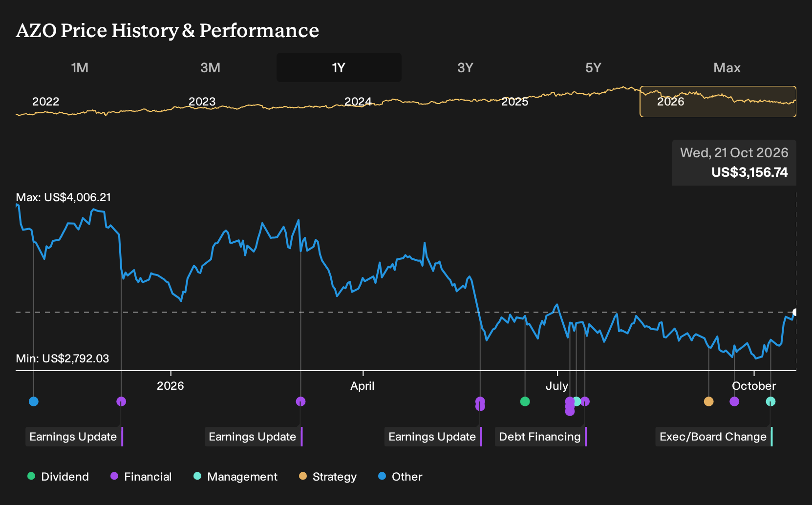Switch to the 3Y time range
812x505 pixels.
465,67
